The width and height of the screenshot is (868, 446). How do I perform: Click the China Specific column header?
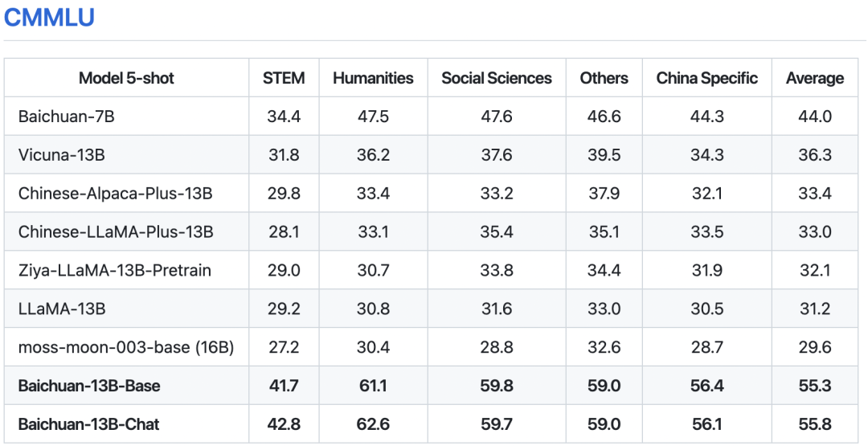tap(706, 78)
